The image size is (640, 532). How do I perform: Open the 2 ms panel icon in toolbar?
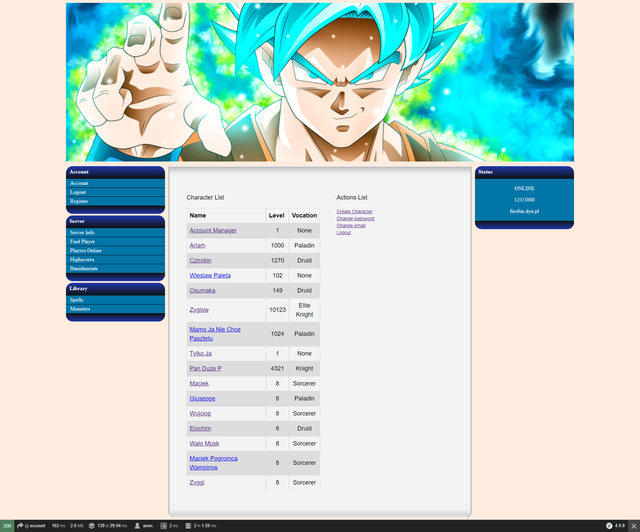click(x=163, y=526)
